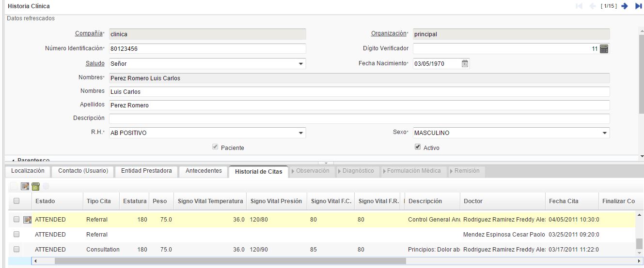Viewport: 644px width, 268px height.
Task: Click the edit record toolbar icon
Action: tap(25, 186)
